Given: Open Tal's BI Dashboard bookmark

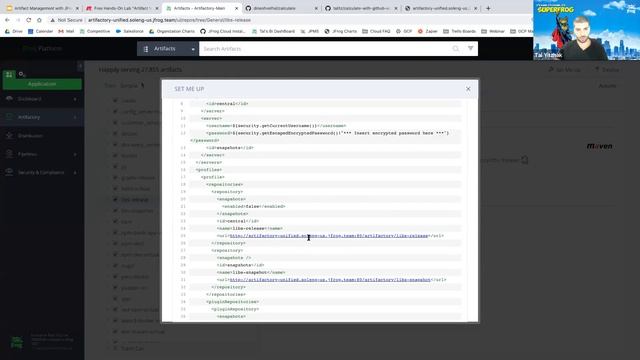Looking at the screenshot, I should point(273,31).
